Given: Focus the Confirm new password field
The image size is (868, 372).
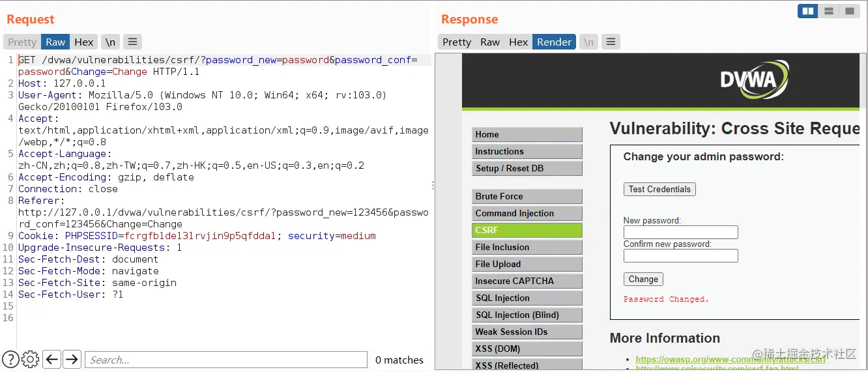Looking at the screenshot, I should pyautogui.click(x=680, y=256).
